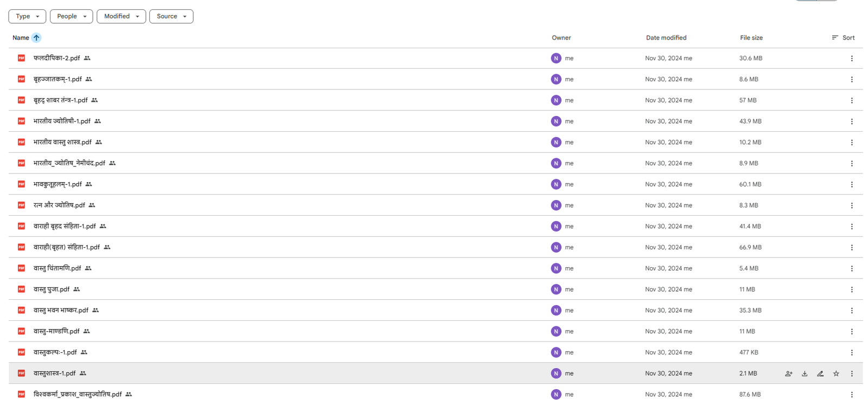
Task: Open the Sort options button
Action: [x=843, y=38]
